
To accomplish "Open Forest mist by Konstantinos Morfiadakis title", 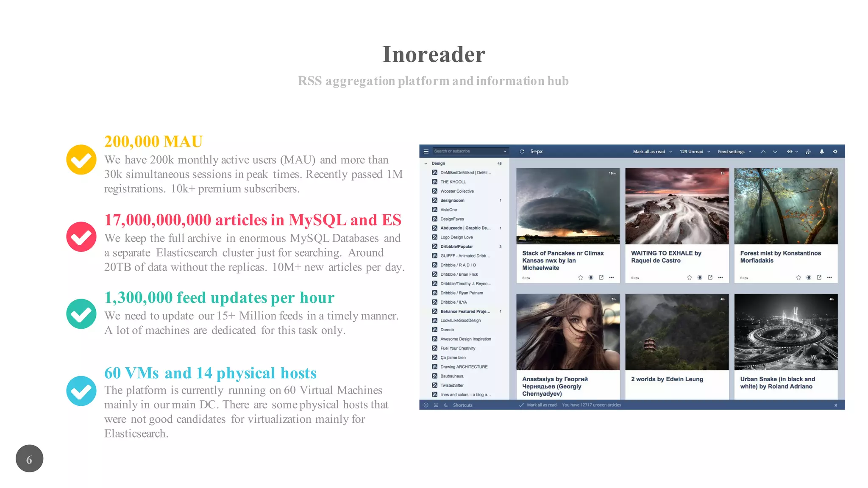I will [780, 257].
